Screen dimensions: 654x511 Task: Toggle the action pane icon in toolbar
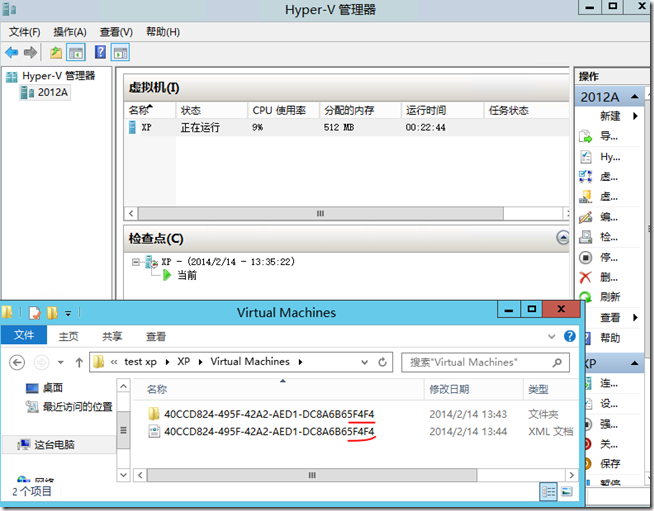click(x=121, y=53)
